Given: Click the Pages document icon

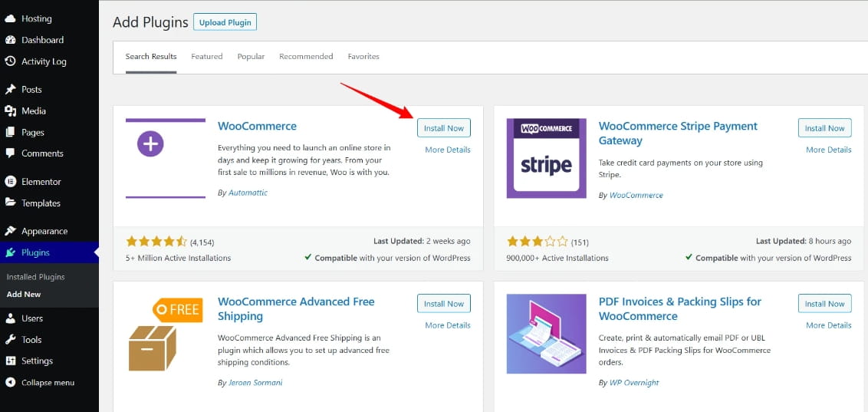Looking at the screenshot, I should pos(10,133).
